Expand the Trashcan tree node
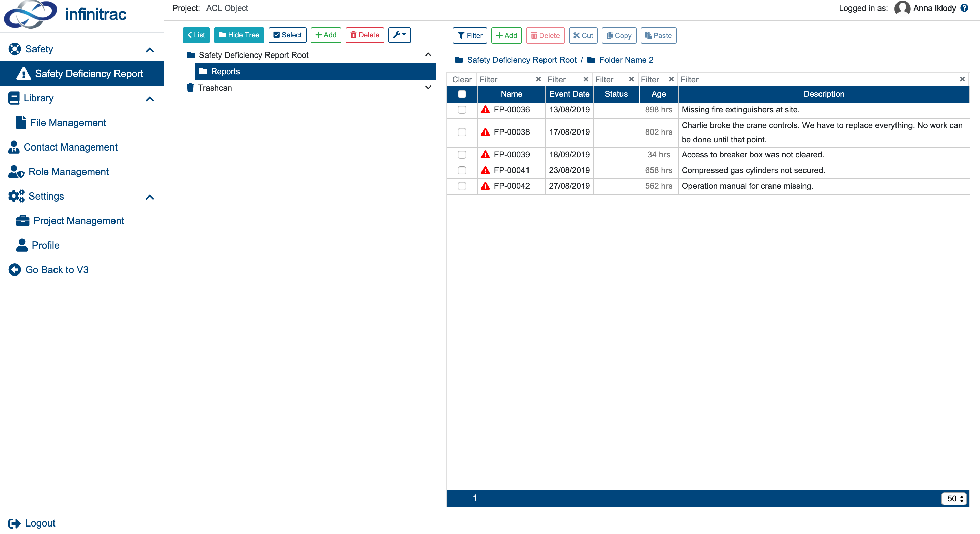 click(428, 88)
